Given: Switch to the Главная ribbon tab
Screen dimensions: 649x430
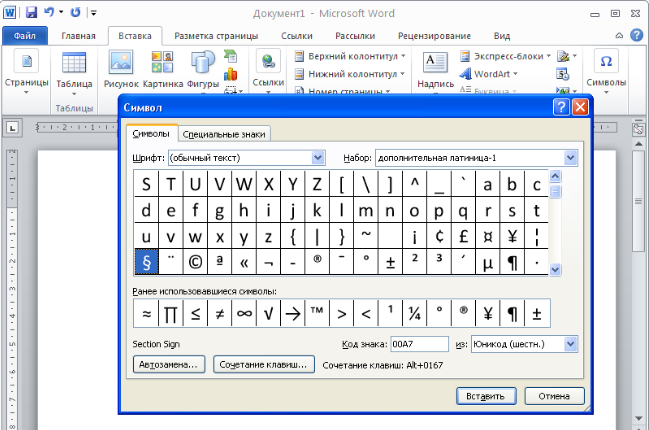Looking at the screenshot, I should click(78, 36).
